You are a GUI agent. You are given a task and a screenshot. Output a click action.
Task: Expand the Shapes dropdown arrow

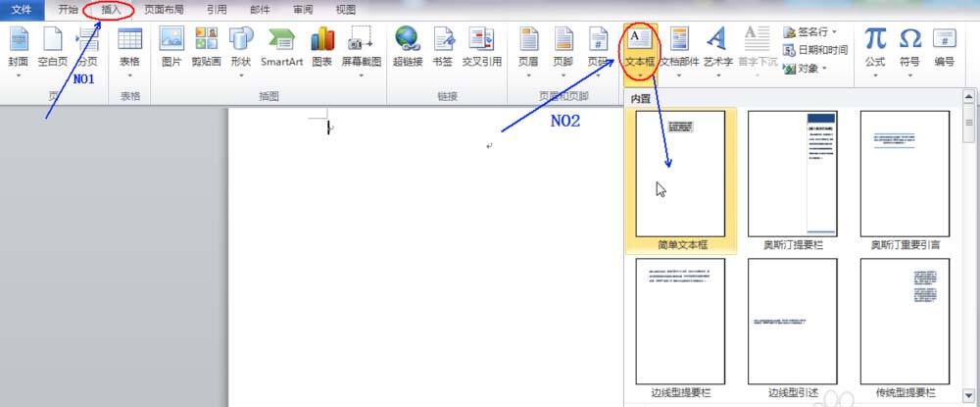[241, 76]
